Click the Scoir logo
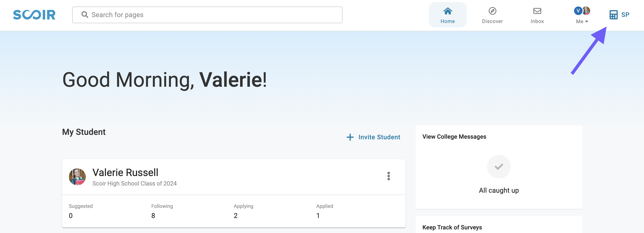This screenshot has height=233, width=644. click(34, 15)
